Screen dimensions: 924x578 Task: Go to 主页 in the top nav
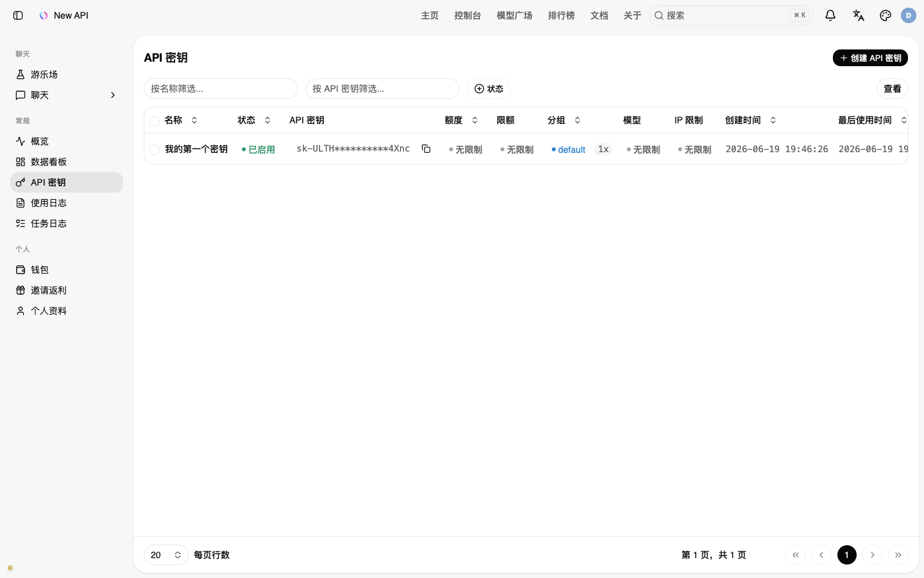point(430,15)
